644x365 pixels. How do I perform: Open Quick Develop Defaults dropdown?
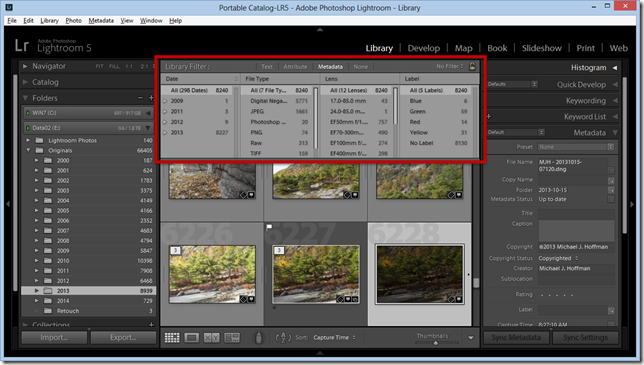[512, 84]
